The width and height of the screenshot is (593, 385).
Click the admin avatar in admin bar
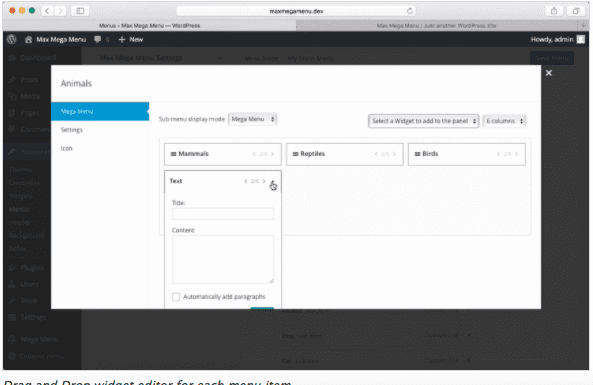581,39
